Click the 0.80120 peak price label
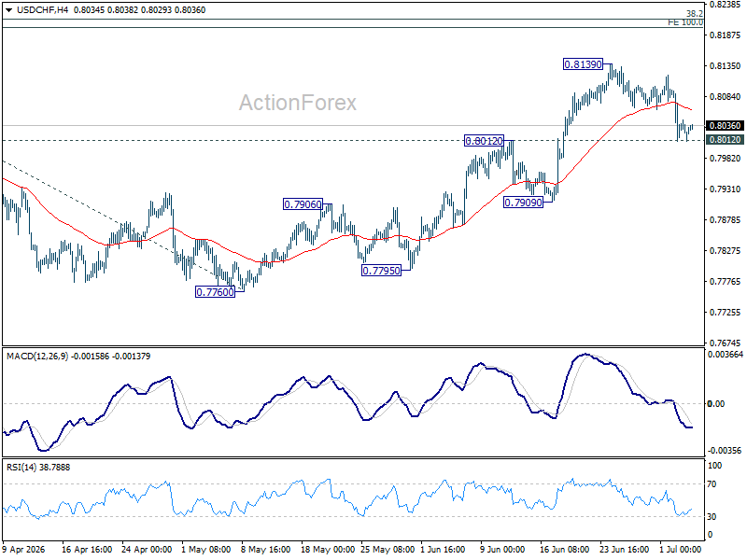This screenshot has width=747, height=560. [x=484, y=141]
